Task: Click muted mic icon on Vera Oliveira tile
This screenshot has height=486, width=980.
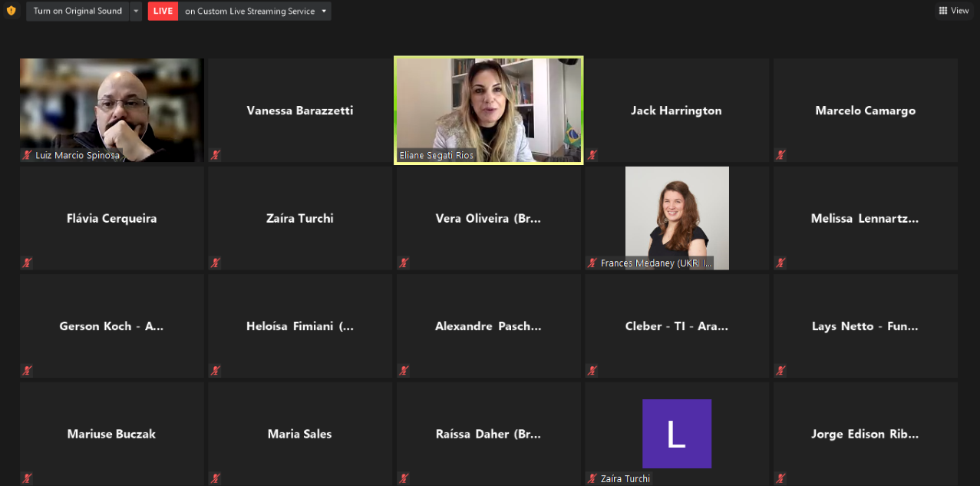Action: click(x=404, y=263)
